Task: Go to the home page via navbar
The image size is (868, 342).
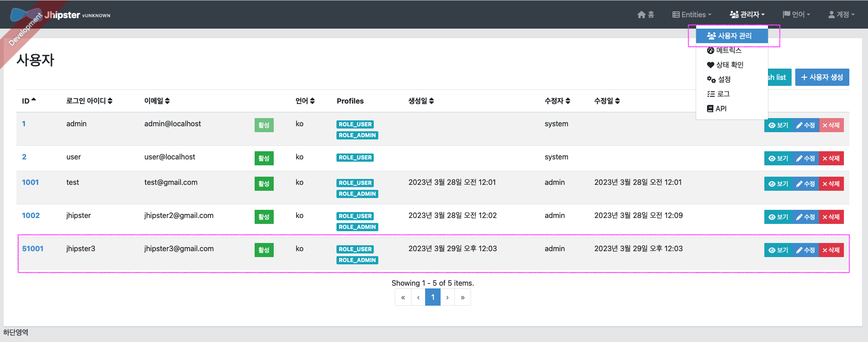Action: (646, 15)
